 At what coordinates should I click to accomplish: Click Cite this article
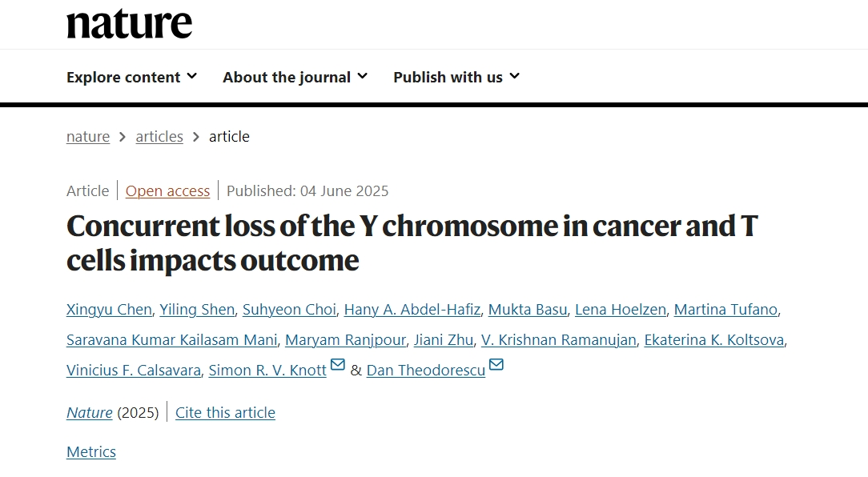(225, 413)
